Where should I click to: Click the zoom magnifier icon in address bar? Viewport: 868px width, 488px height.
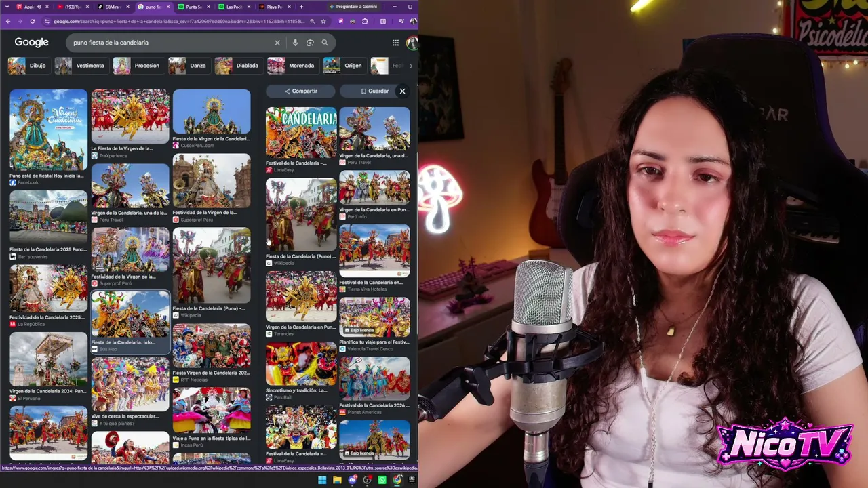point(312,21)
